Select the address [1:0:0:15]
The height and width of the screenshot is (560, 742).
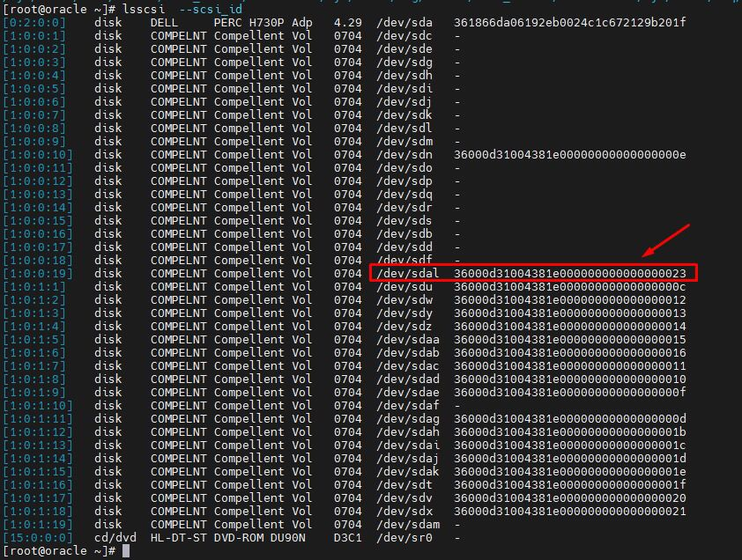(38, 221)
